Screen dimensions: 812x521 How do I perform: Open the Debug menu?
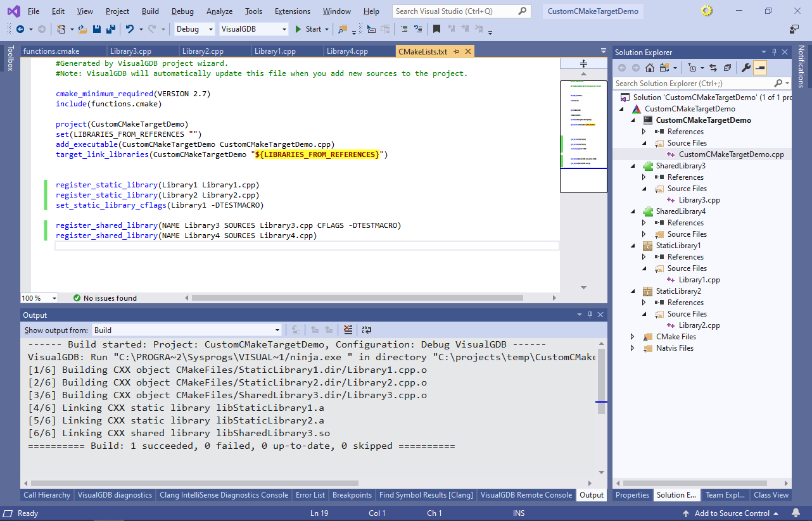(x=182, y=11)
